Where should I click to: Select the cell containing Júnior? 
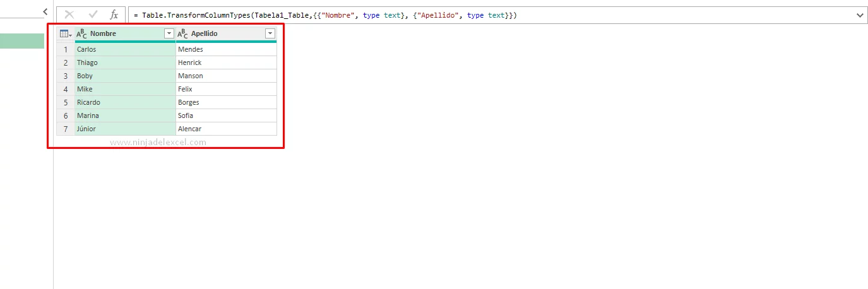[125, 129]
